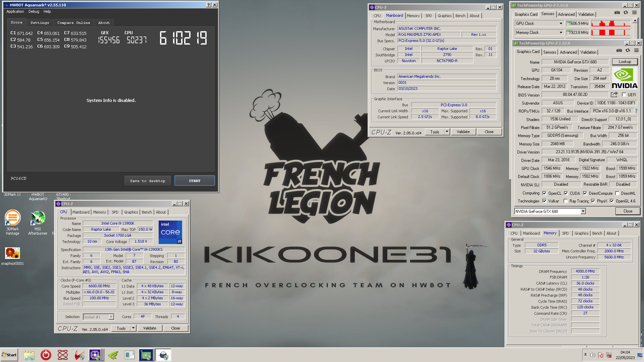
Task: Click refresh icon in GPU-Z Sensors window
Action: tap(626, 13)
